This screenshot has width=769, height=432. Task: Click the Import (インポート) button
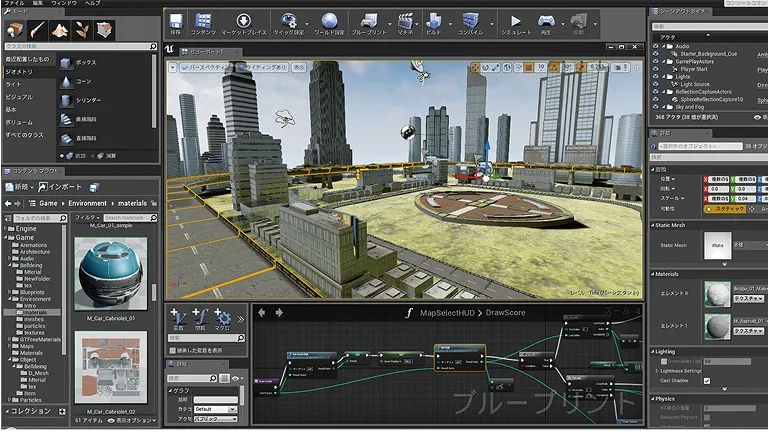point(62,187)
